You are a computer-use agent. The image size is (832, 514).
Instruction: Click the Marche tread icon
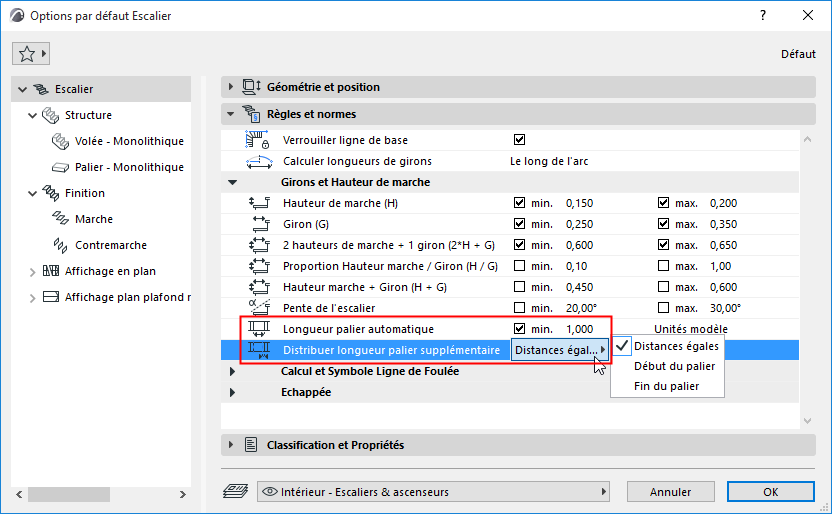60,219
